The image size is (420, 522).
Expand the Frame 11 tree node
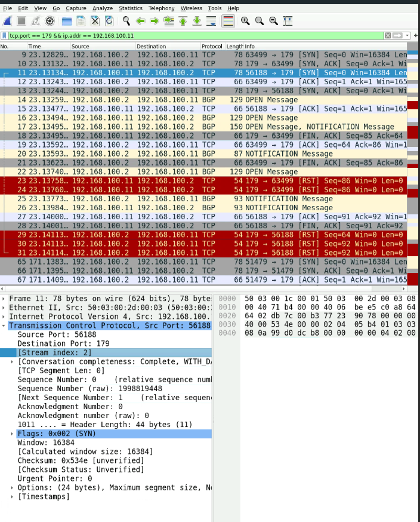pos(4,299)
